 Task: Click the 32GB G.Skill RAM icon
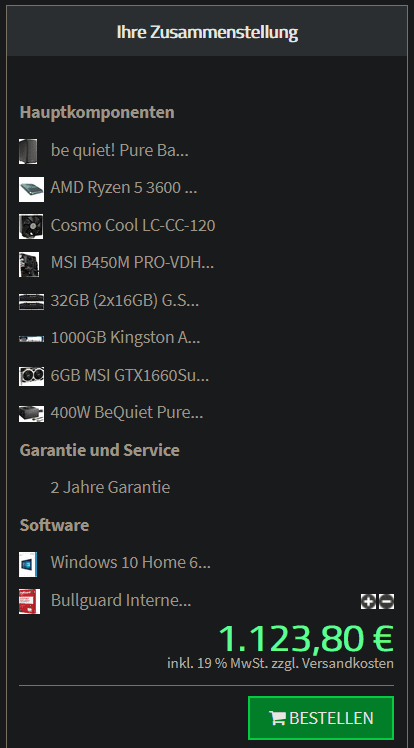tap(31, 301)
